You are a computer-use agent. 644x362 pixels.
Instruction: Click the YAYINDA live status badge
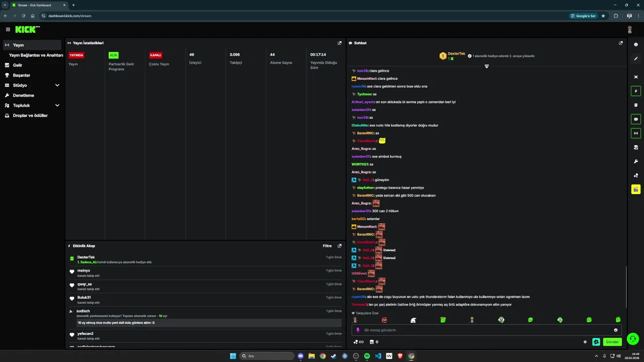click(76, 55)
